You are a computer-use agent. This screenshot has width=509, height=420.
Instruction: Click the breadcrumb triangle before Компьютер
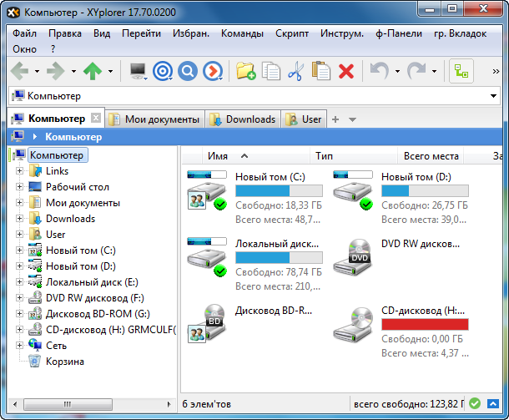tap(35, 137)
